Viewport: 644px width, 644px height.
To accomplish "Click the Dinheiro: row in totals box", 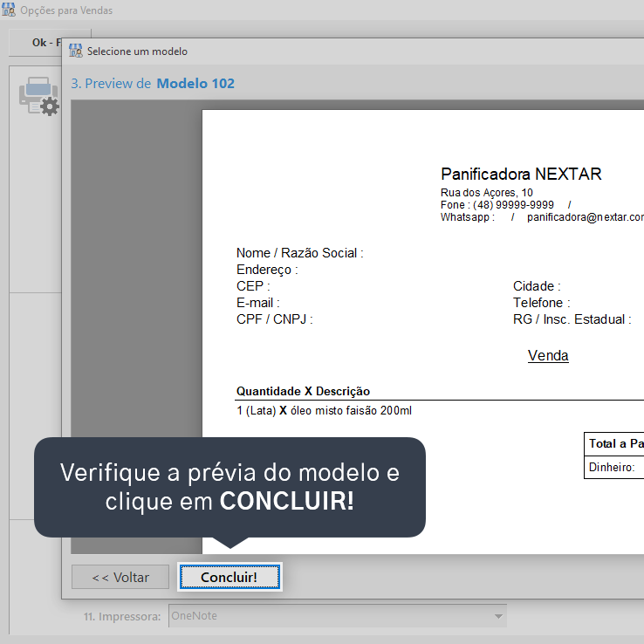I will coord(613,467).
